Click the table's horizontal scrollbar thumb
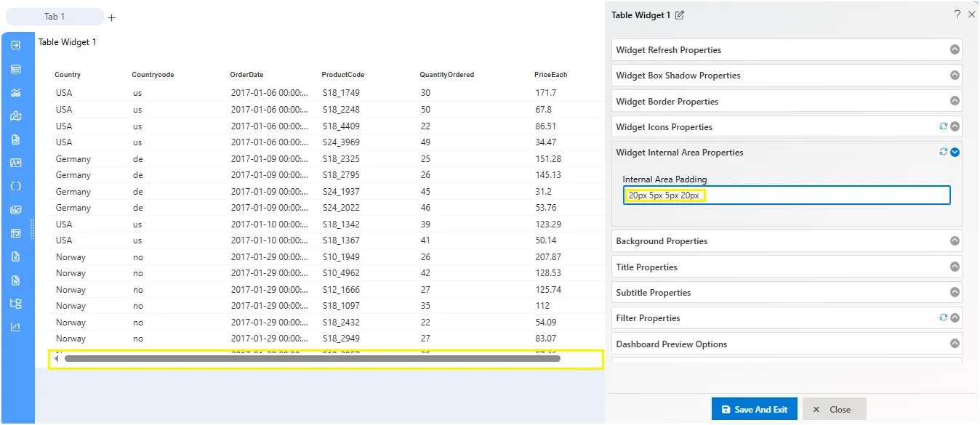This screenshot has height=425, width=980. click(313, 358)
